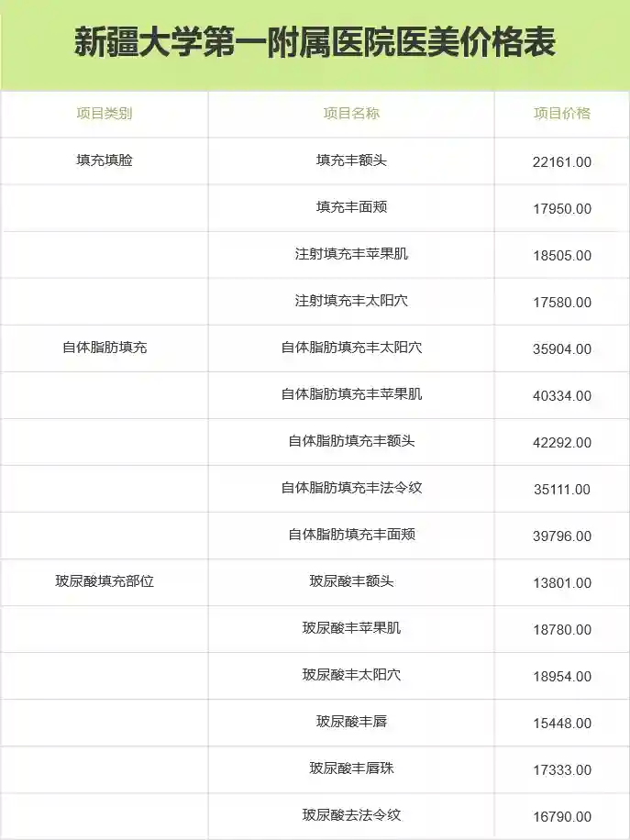The height and width of the screenshot is (840, 630).
Task: Select the price 13801.00
Action: 562,583
